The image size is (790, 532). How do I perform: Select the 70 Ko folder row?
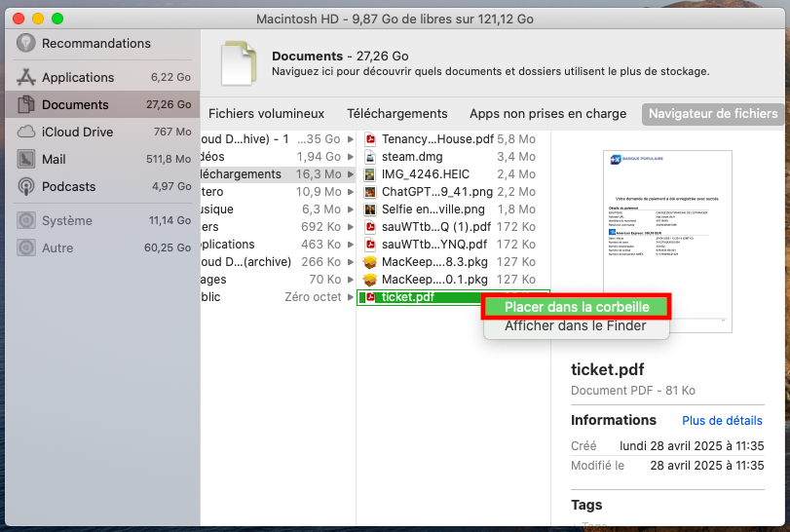click(x=278, y=280)
